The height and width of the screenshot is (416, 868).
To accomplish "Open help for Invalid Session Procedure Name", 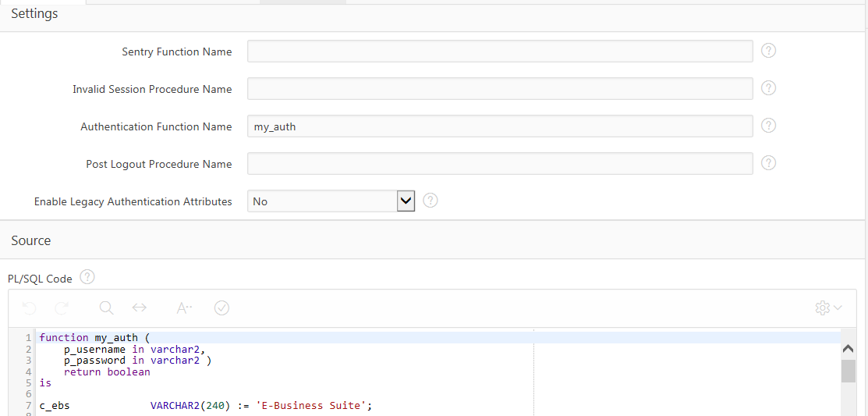I will [768, 88].
